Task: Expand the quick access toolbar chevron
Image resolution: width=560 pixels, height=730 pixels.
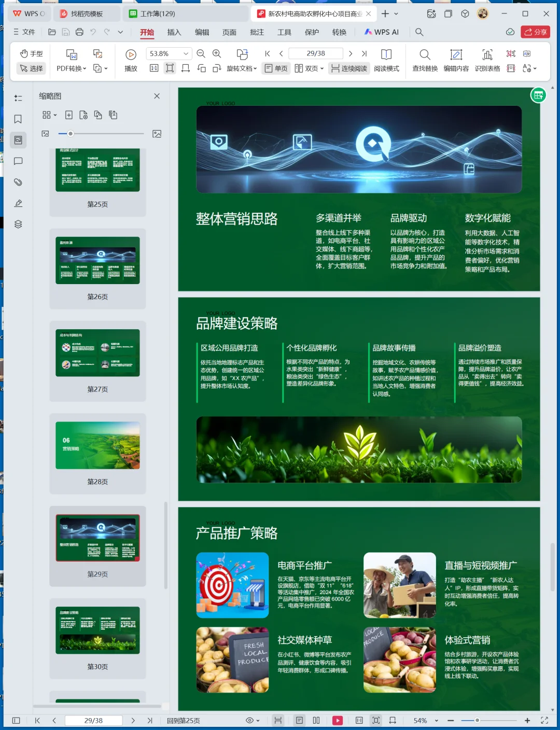Action: tap(120, 32)
